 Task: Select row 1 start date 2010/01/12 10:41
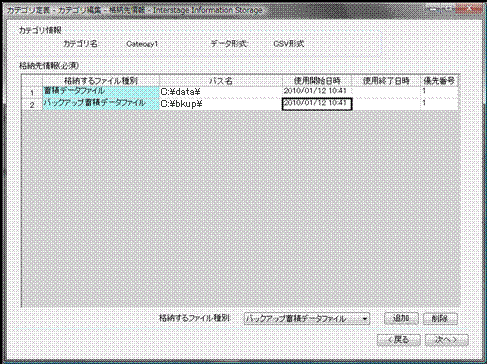click(317, 91)
